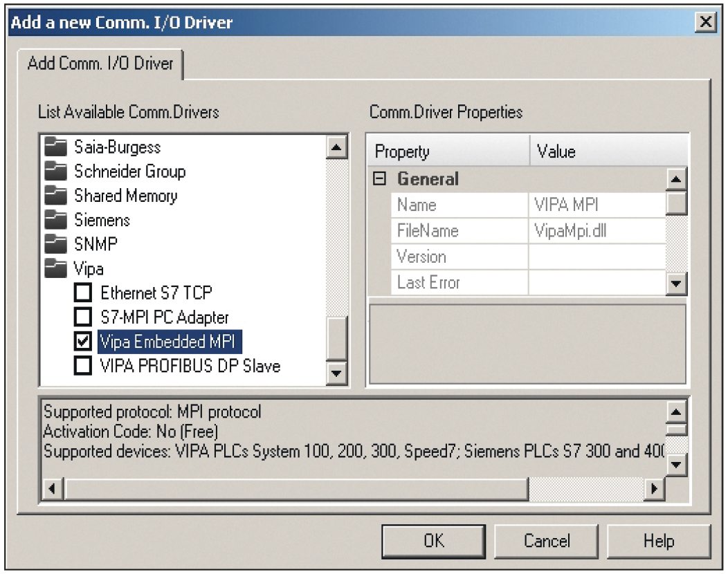Click the empty Last Error value cell
Viewport: 728px width, 574px height.
[597, 282]
